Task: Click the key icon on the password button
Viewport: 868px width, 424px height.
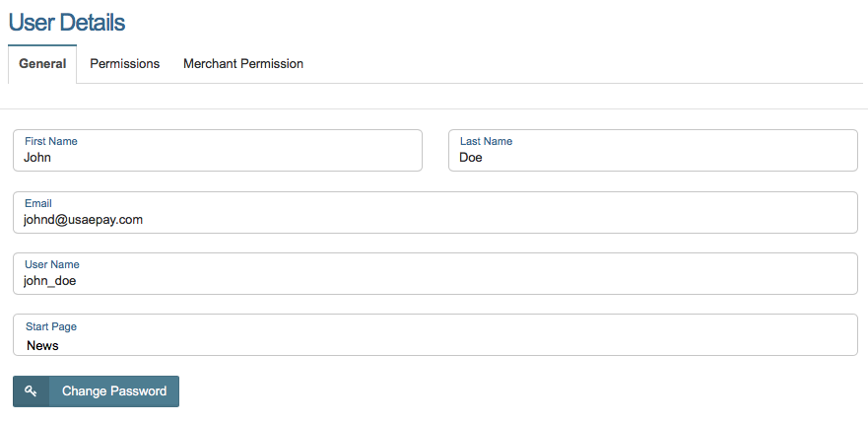Action: [x=31, y=391]
